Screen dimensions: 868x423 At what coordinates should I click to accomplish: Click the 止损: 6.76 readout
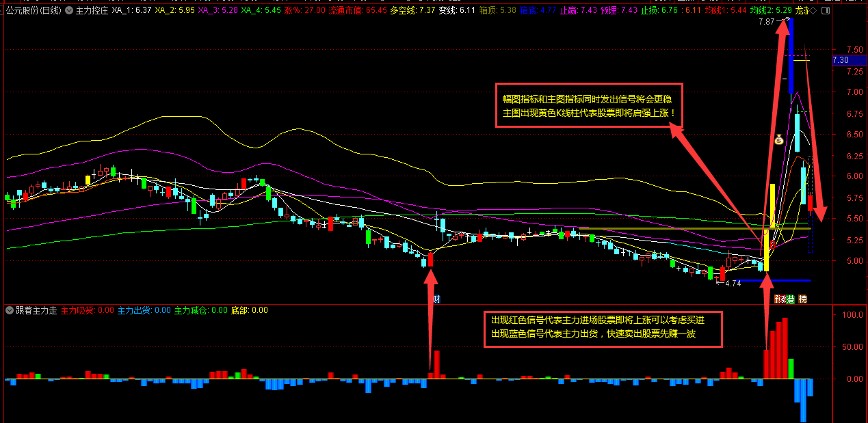[659, 11]
